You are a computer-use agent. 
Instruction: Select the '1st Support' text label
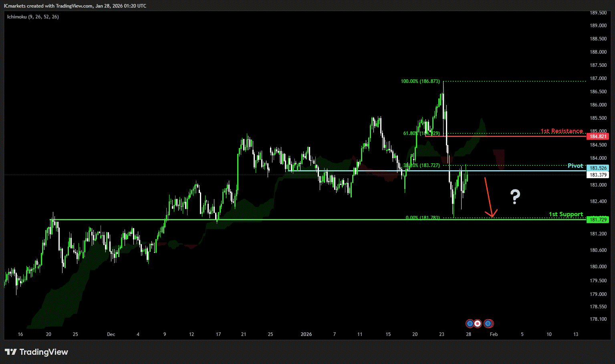(566, 214)
